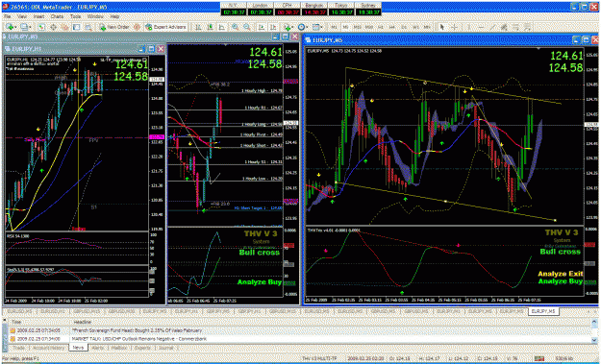Select the M15 timeframe
601x364 pixels.
click(357, 27)
